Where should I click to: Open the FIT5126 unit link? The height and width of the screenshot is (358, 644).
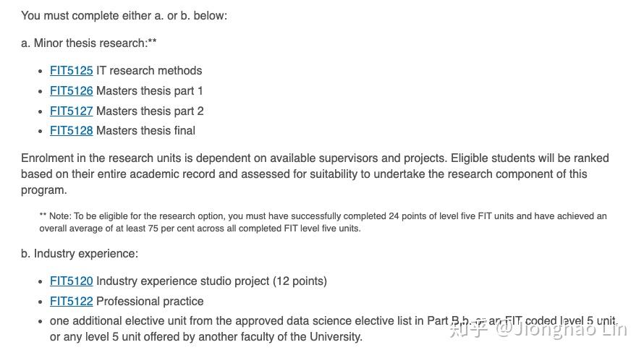point(71,91)
